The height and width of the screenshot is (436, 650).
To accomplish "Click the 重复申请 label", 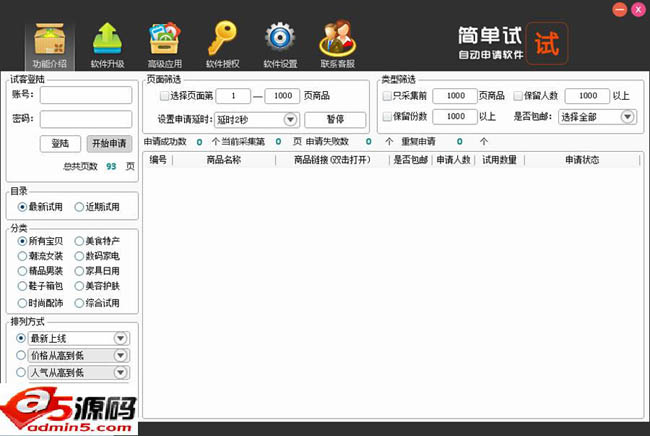I will click(418, 142).
